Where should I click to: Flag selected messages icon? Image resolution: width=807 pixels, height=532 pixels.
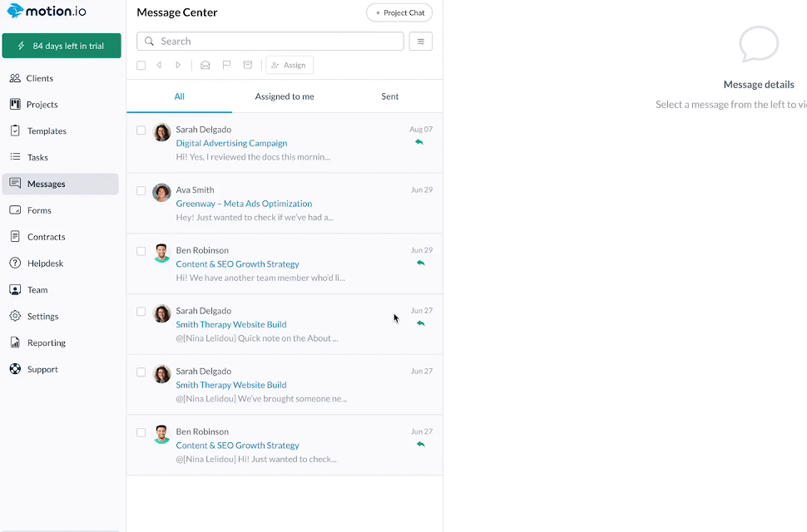[x=226, y=65]
